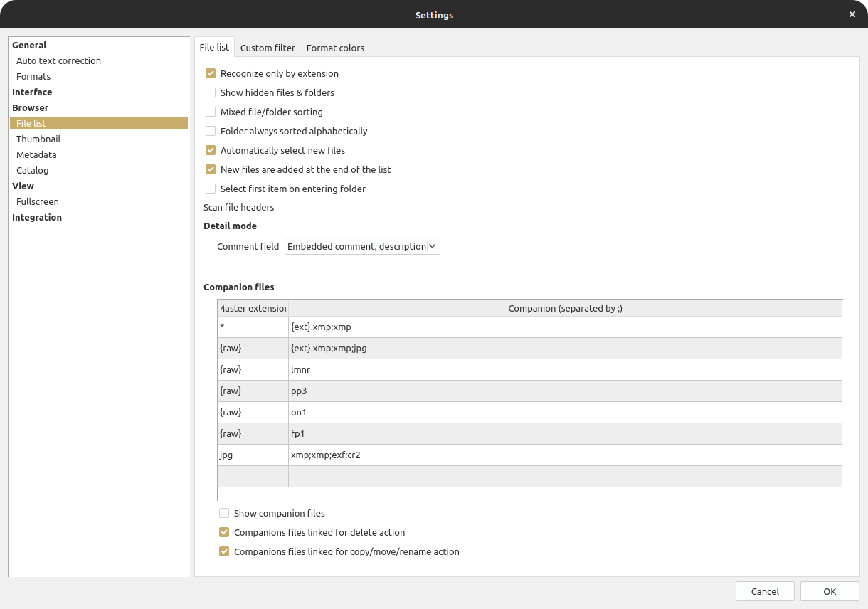Uncheck Recognize only by extension
This screenshot has height=609, width=868.
click(211, 73)
